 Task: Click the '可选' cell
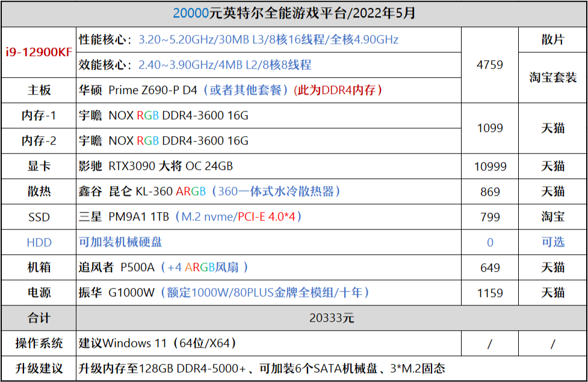(552, 242)
